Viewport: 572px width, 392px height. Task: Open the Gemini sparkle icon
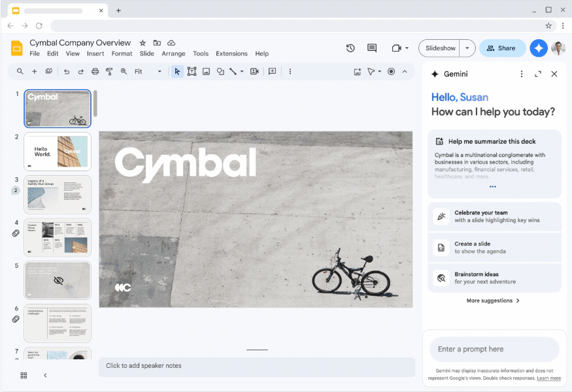pyautogui.click(x=538, y=48)
